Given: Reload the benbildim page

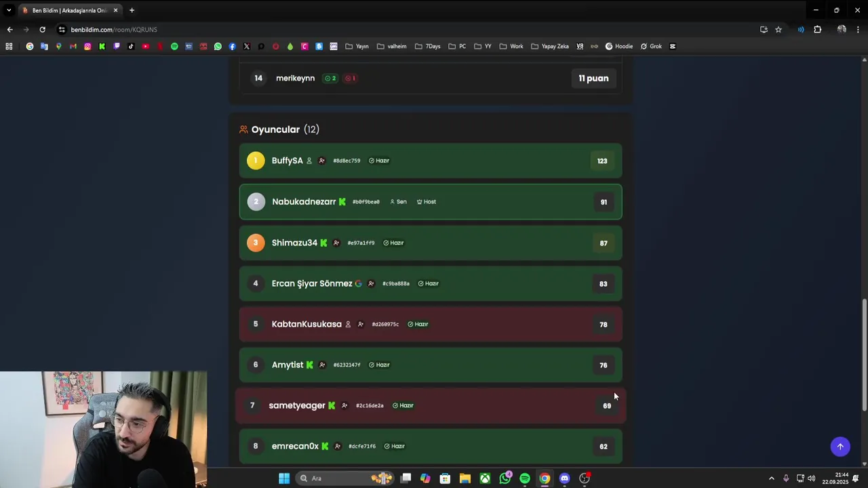Looking at the screenshot, I should point(42,29).
